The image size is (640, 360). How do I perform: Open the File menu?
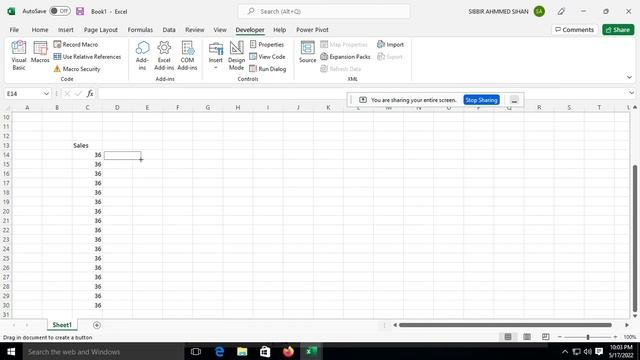point(14,30)
